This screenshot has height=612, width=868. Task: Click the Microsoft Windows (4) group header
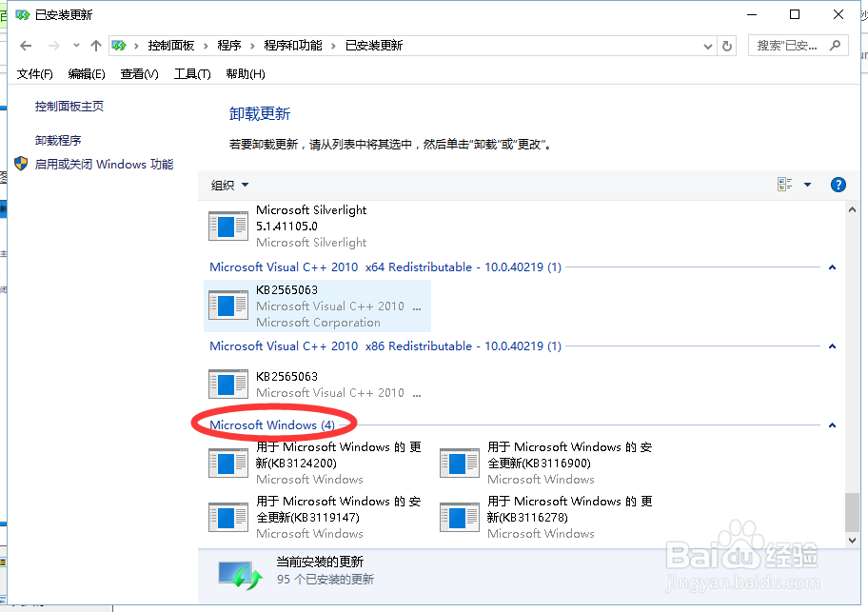(272, 424)
